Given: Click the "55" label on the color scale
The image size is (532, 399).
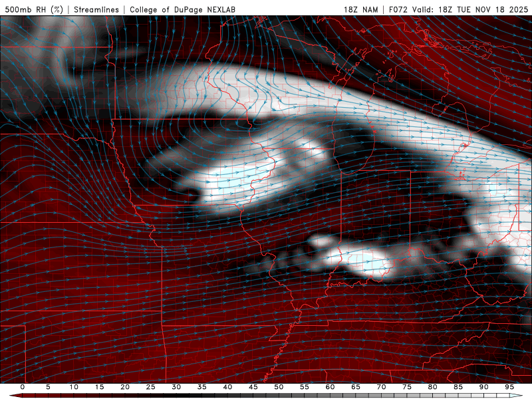Looking at the screenshot, I should pos(305,387).
